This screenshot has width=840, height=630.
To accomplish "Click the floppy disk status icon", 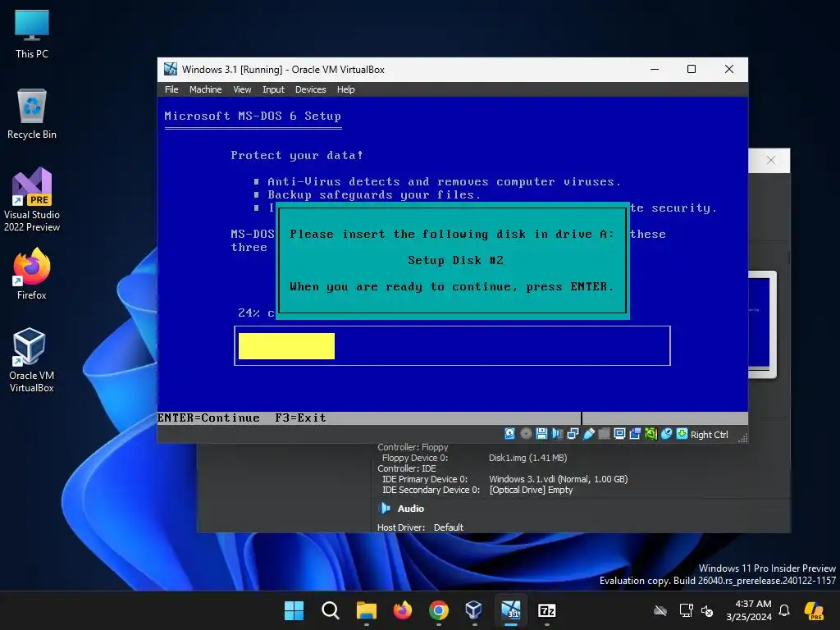I will pos(541,434).
